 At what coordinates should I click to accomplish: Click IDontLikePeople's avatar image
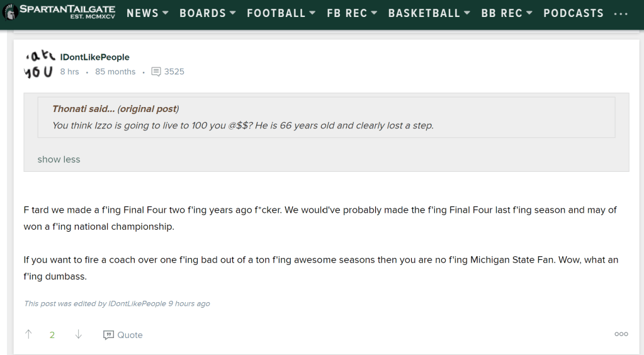point(38,64)
